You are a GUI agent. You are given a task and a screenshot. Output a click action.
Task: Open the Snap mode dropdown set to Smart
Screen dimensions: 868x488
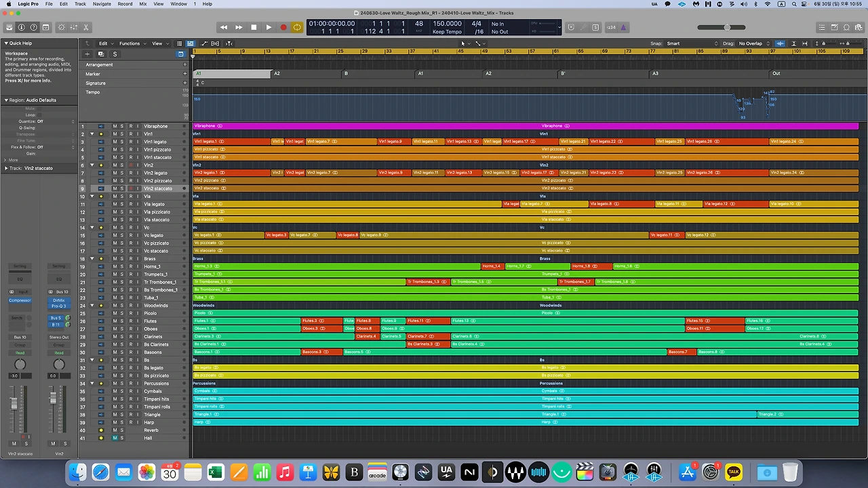click(692, 43)
